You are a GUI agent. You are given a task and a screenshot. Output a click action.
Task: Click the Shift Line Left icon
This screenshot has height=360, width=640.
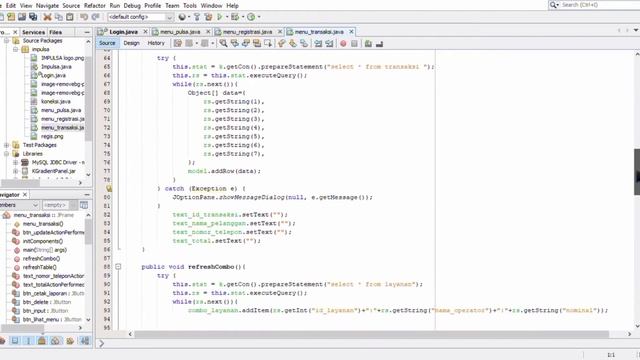(318, 43)
